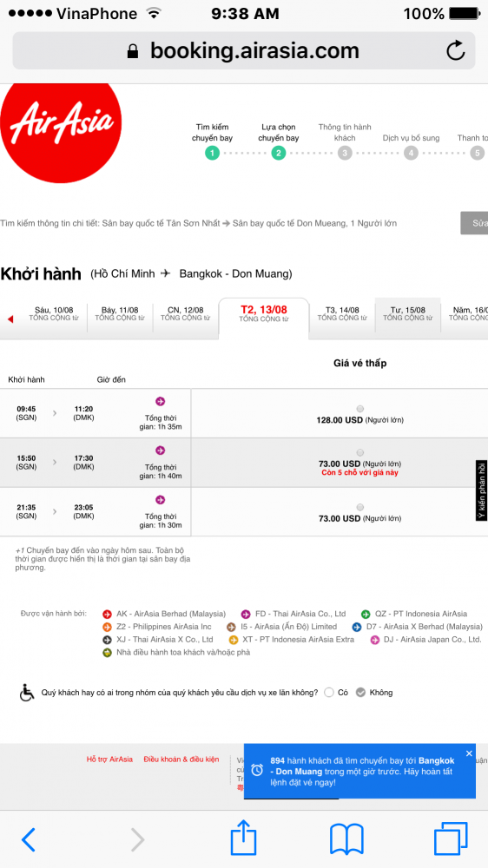This screenshot has width=488, height=868.
Task: Tap the booking.airasia.com address bar
Action: (244, 51)
